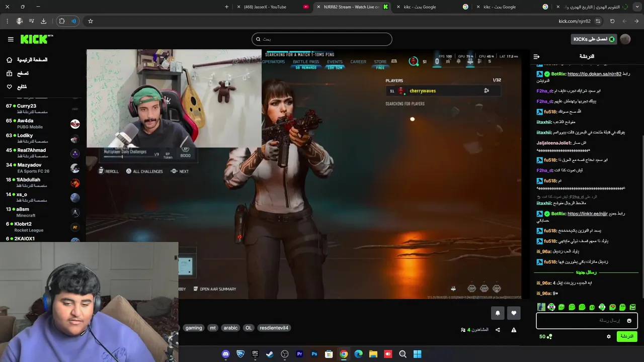The height and width of the screenshot is (362, 644).
Task: Open linktr.ee/njjjr link in chat
Action: point(587,214)
